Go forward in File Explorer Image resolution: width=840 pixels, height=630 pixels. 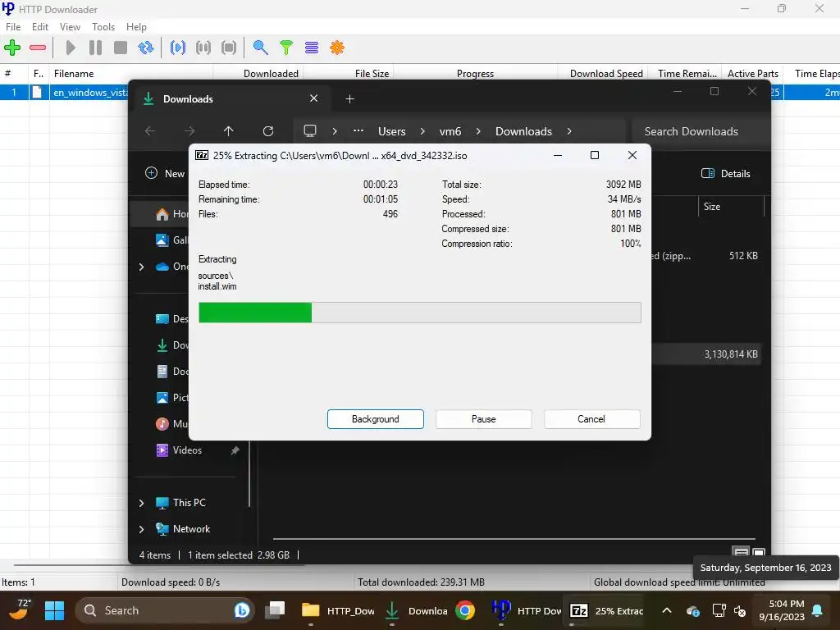(189, 131)
